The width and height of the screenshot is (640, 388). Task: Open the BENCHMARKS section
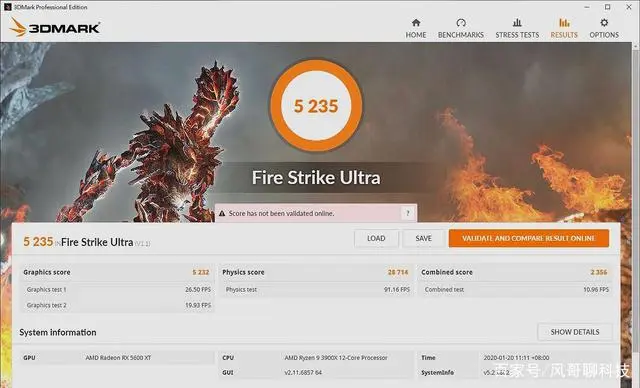point(461,29)
